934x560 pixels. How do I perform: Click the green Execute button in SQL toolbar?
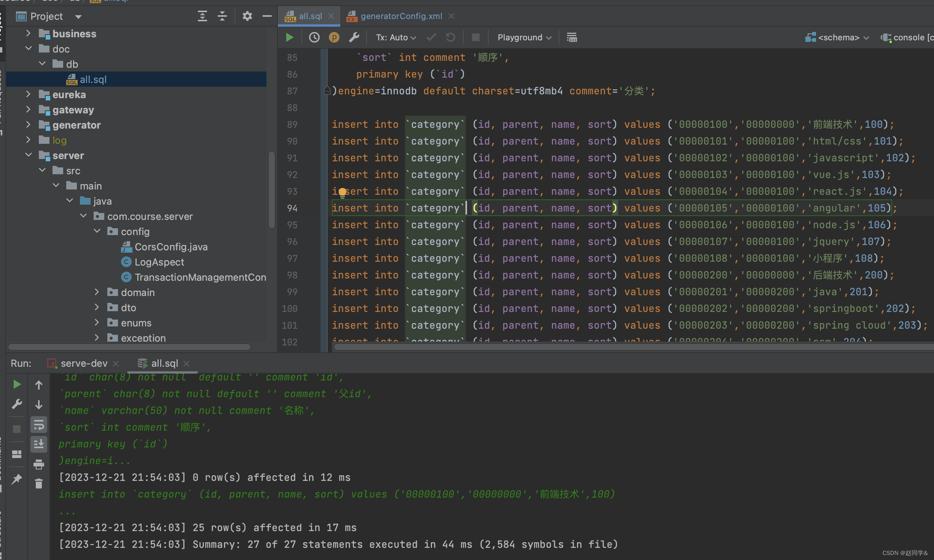[290, 37]
